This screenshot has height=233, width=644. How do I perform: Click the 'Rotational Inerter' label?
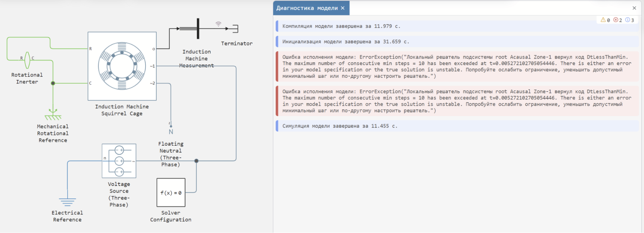pyautogui.click(x=27, y=78)
